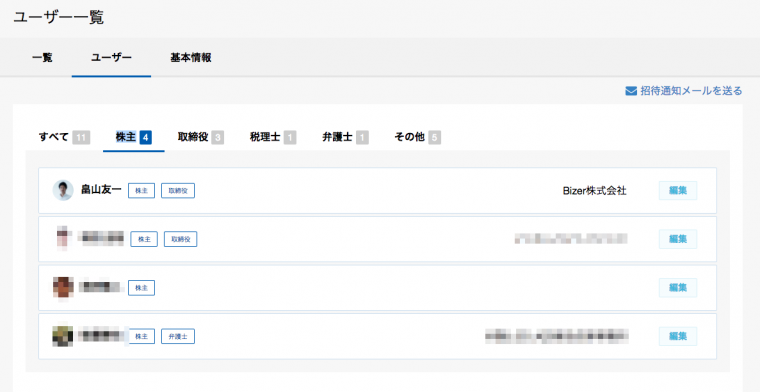This screenshot has width=760, height=392.
Task: Click 編集 in the fourth user row
Action: click(678, 336)
